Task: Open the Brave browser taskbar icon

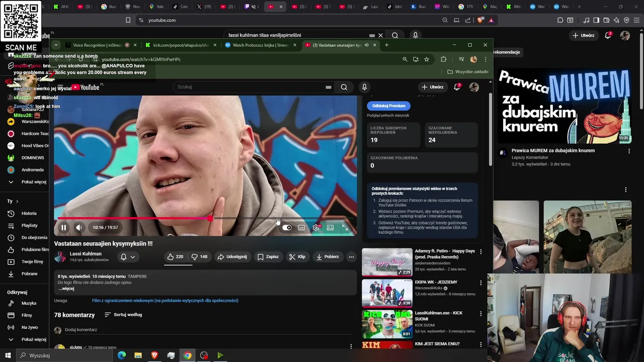Action: [x=154, y=355]
